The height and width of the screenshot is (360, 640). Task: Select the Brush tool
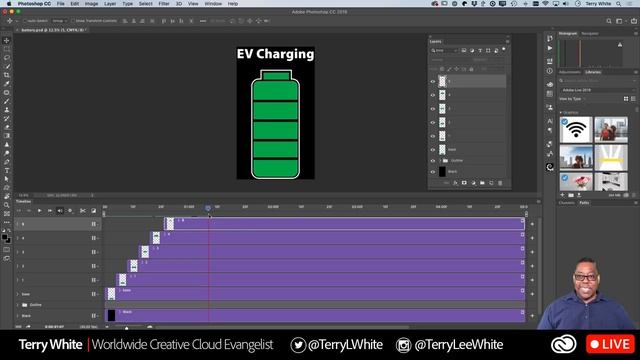click(7, 101)
